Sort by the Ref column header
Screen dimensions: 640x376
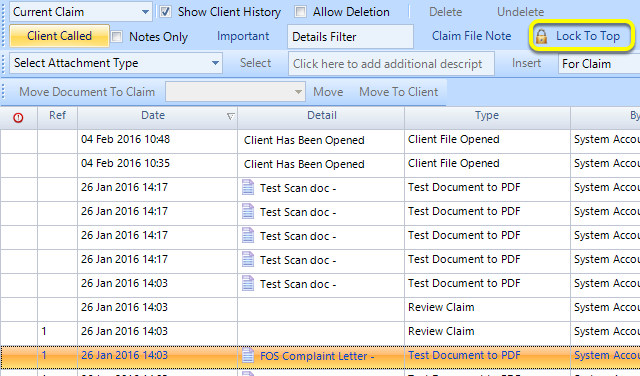(x=58, y=118)
